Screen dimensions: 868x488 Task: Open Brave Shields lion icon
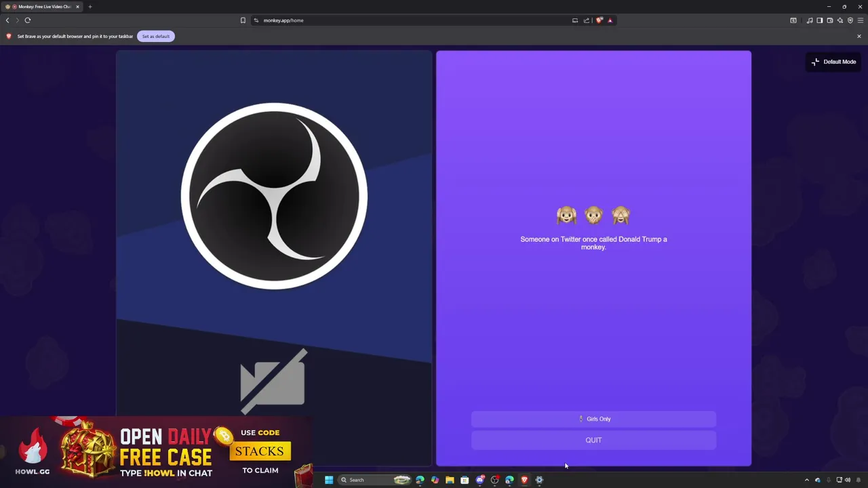(599, 20)
